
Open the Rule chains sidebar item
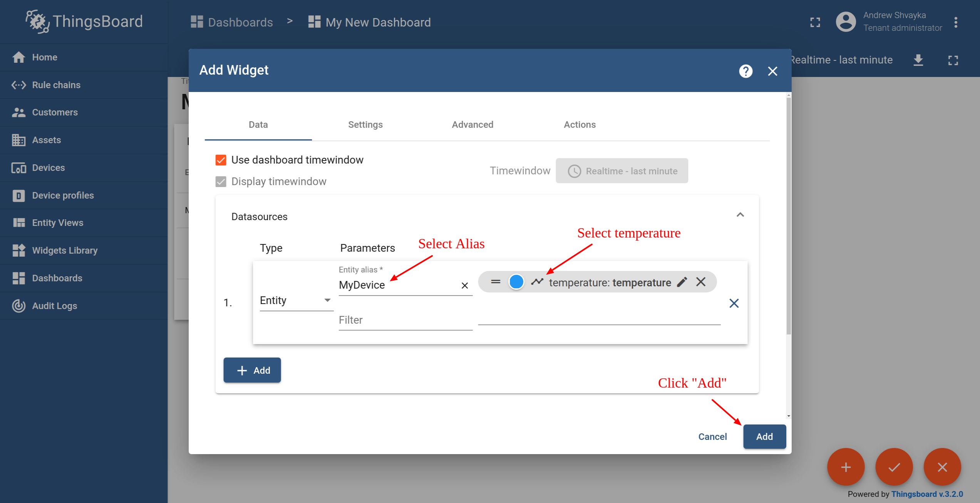[x=56, y=85]
